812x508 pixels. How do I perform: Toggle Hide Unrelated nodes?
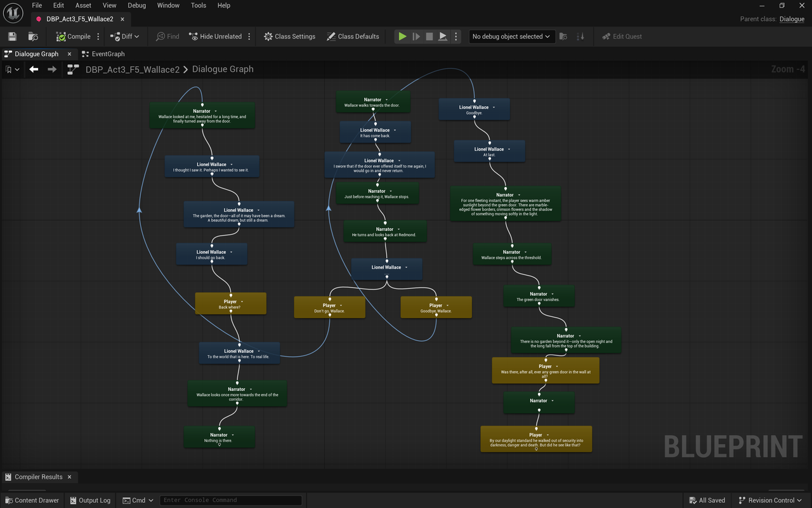[216, 36]
